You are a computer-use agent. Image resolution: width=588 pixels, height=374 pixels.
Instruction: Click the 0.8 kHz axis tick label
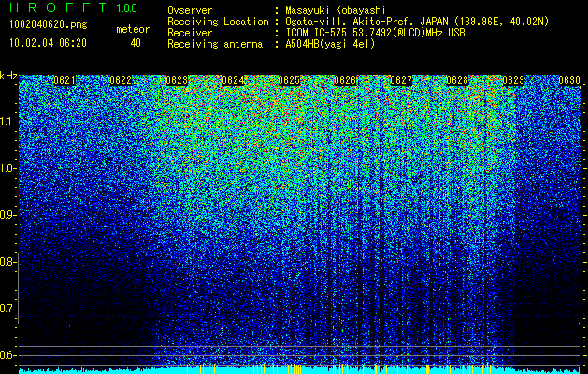[8, 262]
